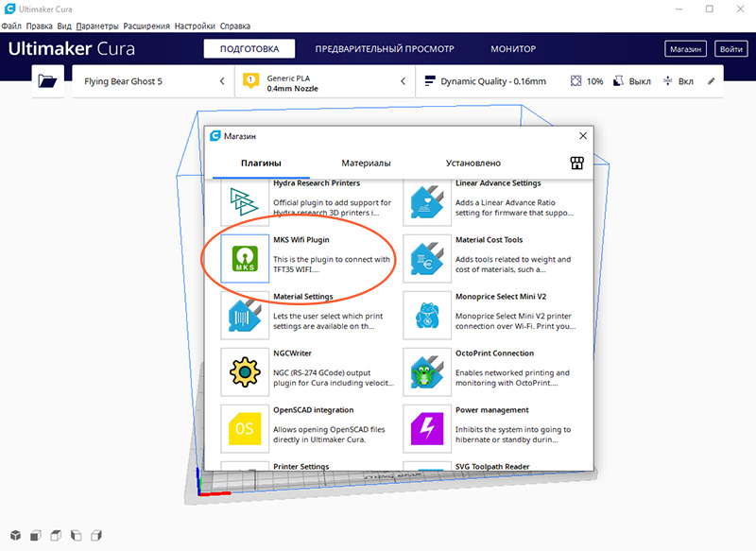Click the OpenSCAD integration icon
Image resolution: width=756 pixels, height=551 pixels.
(x=245, y=428)
